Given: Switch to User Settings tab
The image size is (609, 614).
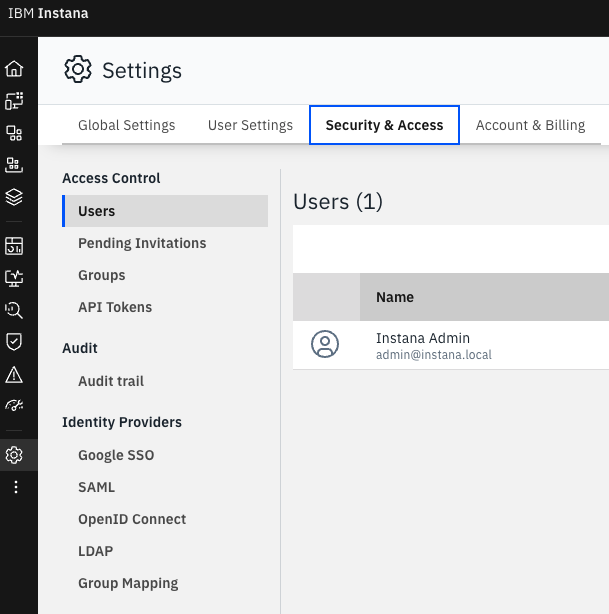Looking at the screenshot, I should point(250,125).
